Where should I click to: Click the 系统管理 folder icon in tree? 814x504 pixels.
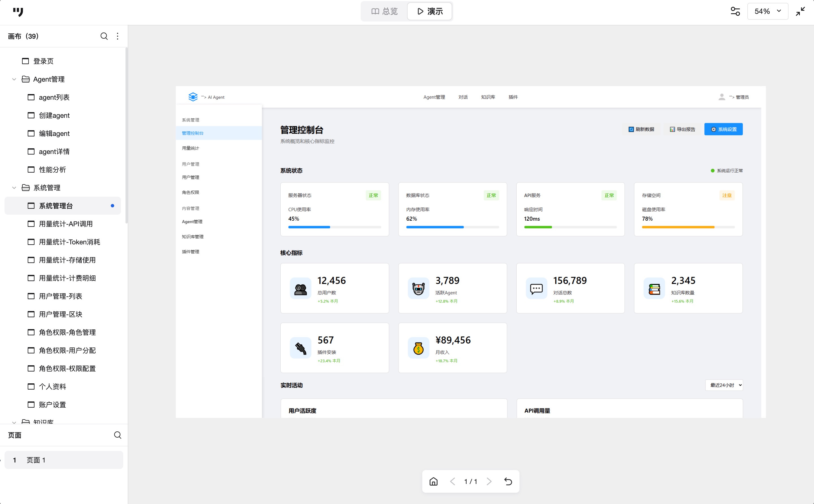26,188
